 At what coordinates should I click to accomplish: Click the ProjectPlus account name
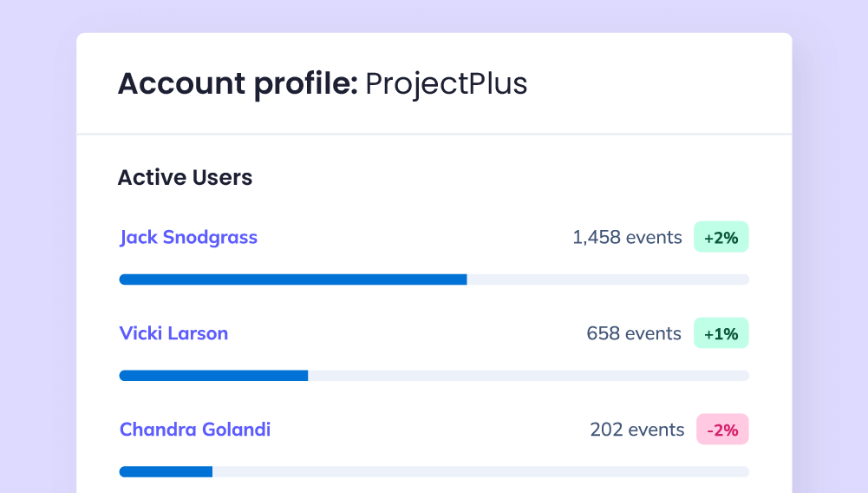(446, 84)
